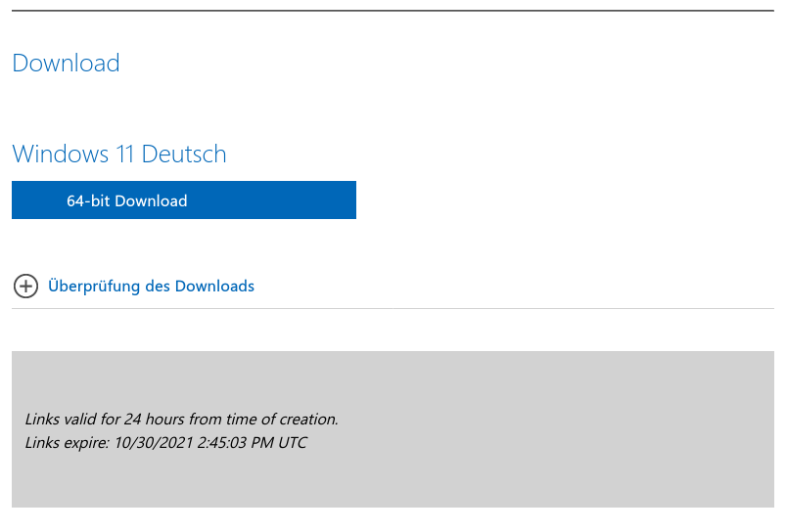Open the Überprüfung des Downloads link
The width and height of the screenshot is (787, 532).
point(151,286)
